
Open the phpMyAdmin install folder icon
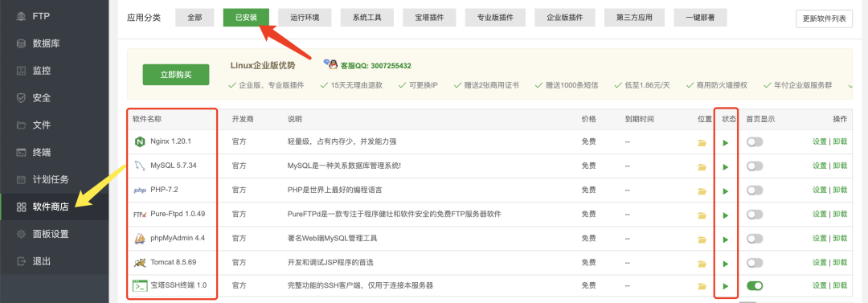[x=702, y=240]
